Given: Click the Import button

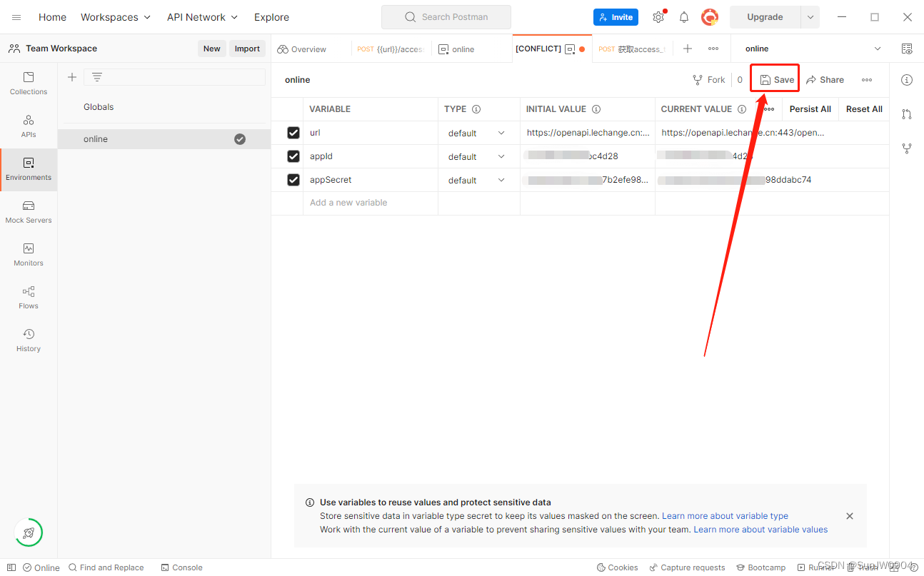Looking at the screenshot, I should pos(247,49).
